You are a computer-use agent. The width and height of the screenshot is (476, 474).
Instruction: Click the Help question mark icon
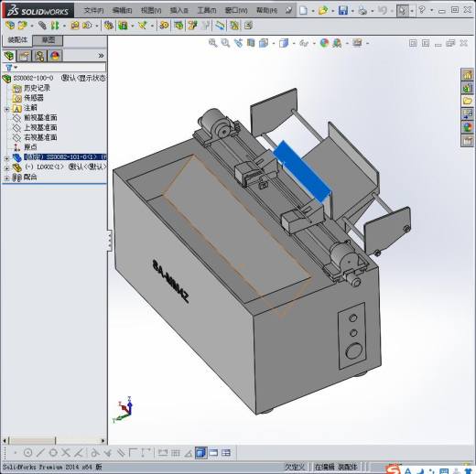click(x=422, y=10)
